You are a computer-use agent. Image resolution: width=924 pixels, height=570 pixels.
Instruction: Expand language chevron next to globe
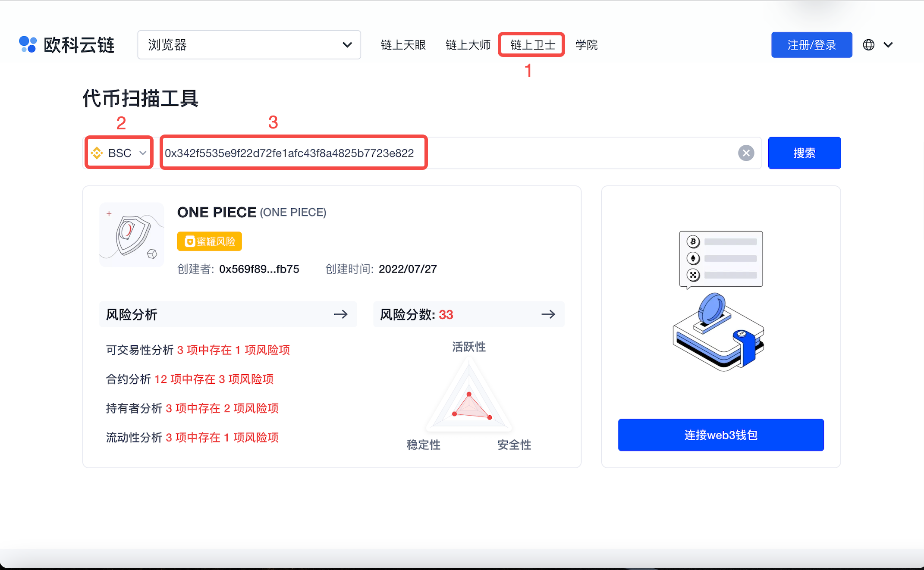click(888, 45)
